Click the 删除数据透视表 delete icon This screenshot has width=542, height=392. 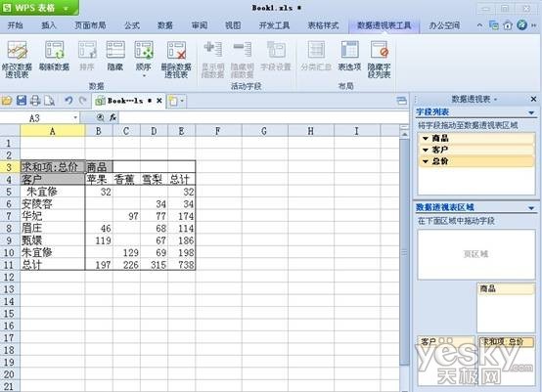177,59
